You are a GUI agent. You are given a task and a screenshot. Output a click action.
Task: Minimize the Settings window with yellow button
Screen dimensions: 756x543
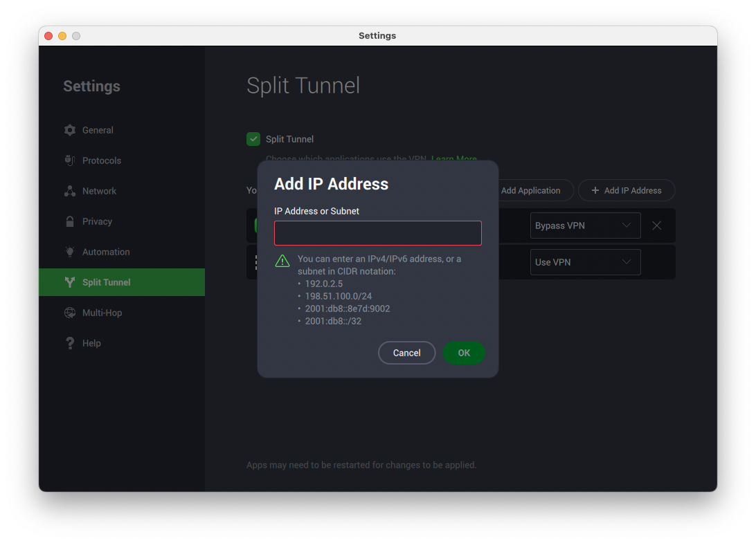tap(62, 36)
